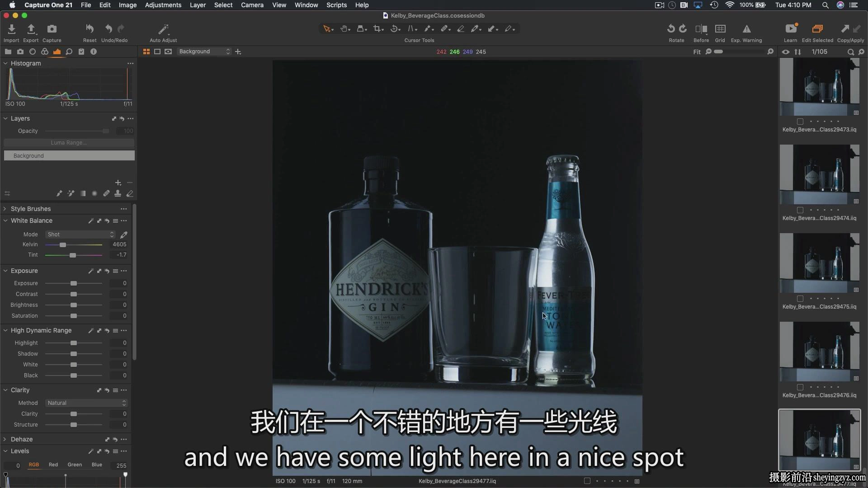
Task: Select the heal mask icon
Action: [106, 193]
